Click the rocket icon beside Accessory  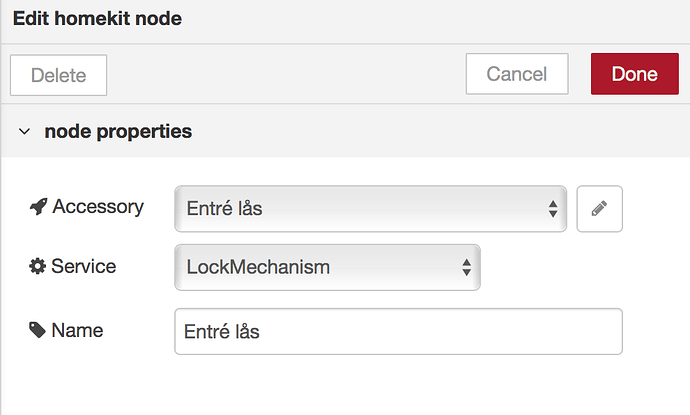pyautogui.click(x=38, y=207)
